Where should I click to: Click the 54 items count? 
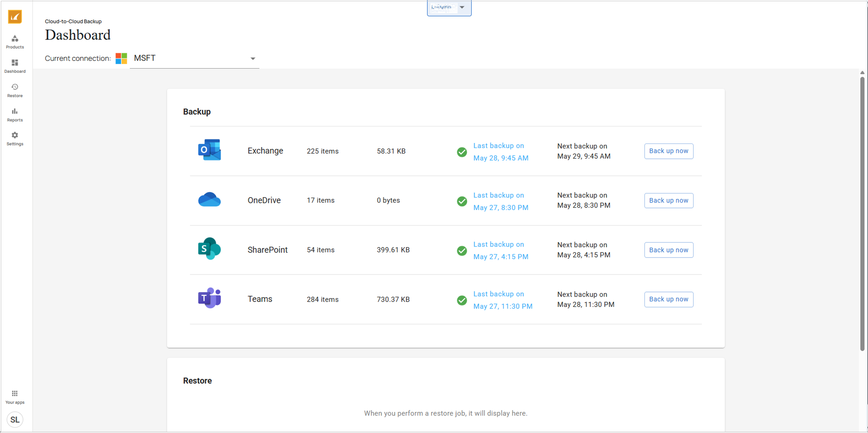(x=321, y=250)
